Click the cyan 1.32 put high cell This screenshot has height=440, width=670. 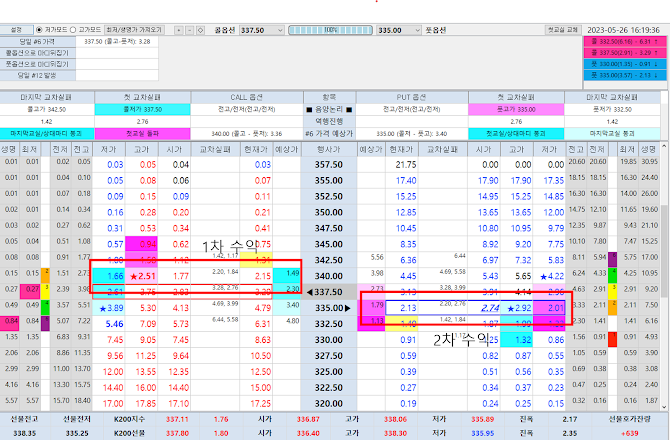click(x=517, y=340)
